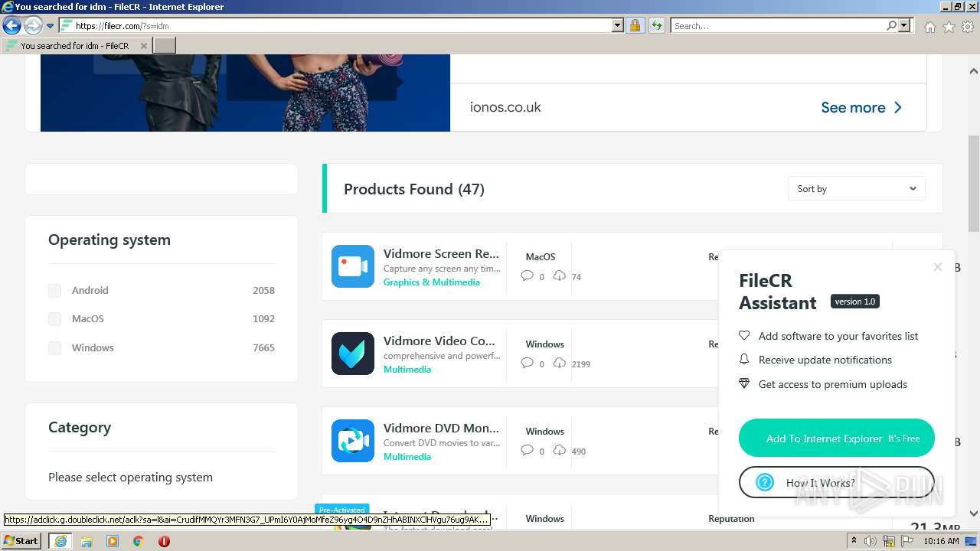Image resolution: width=980 pixels, height=551 pixels.
Task: Check the Windows operating system filter
Action: tap(54, 347)
